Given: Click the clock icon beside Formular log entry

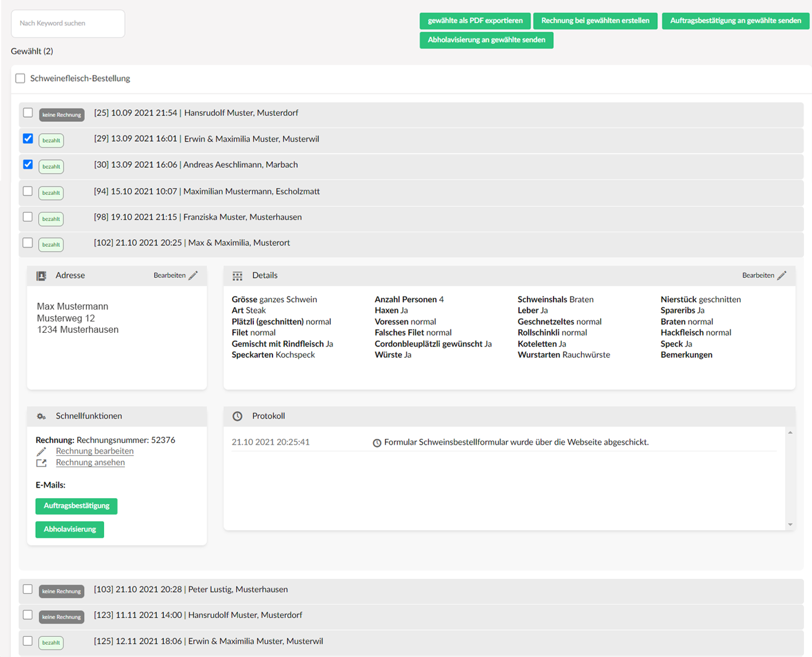Looking at the screenshot, I should (377, 443).
